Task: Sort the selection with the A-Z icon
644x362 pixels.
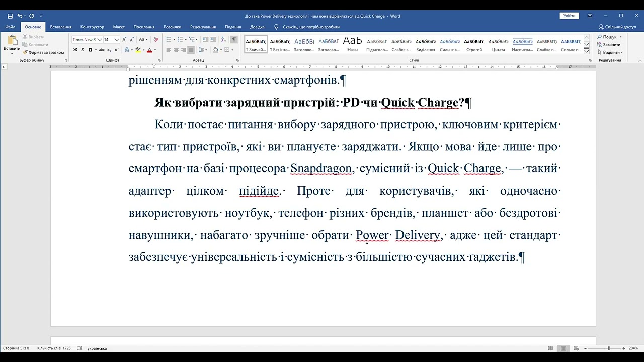Action: (x=224, y=39)
